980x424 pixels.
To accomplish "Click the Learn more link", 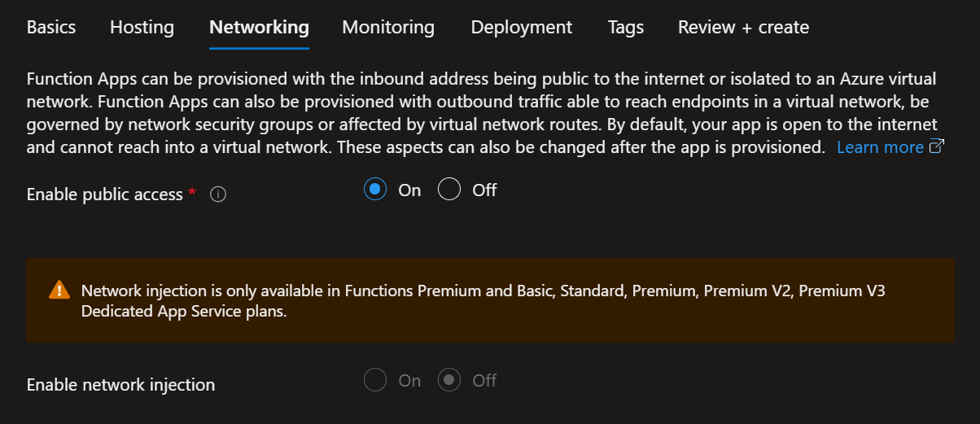I will pyautogui.click(x=880, y=147).
